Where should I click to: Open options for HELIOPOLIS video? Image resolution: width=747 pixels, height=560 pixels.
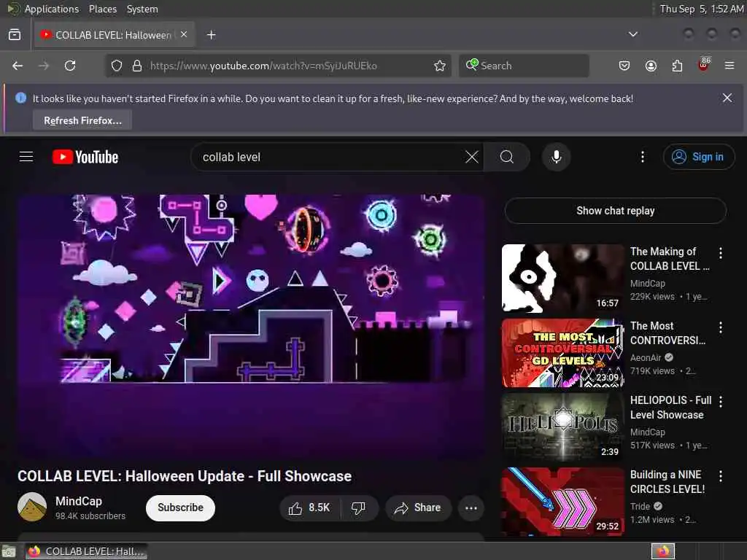click(x=720, y=402)
